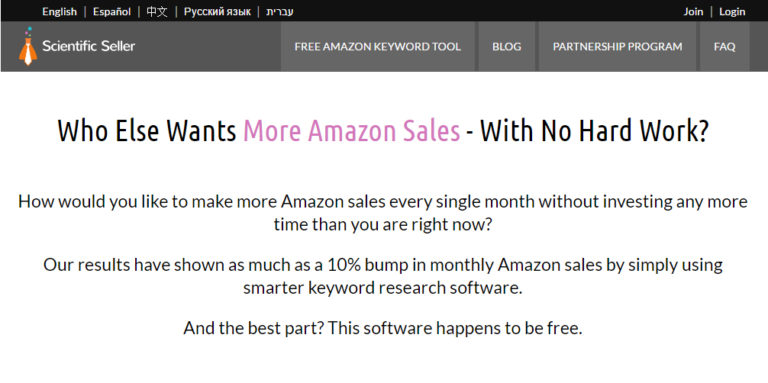Go to the Blog menu item
The width and height of the screenshot is (768, 383).
point(506,47)
